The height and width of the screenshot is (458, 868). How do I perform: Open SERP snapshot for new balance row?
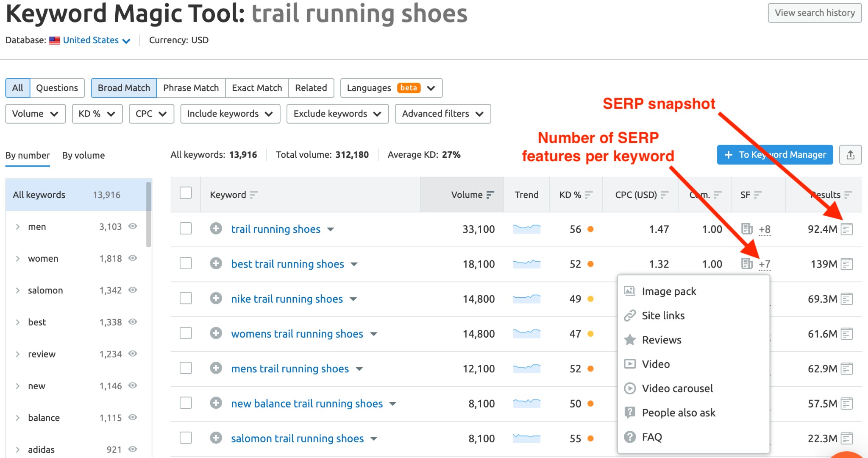tap(847, 403)
